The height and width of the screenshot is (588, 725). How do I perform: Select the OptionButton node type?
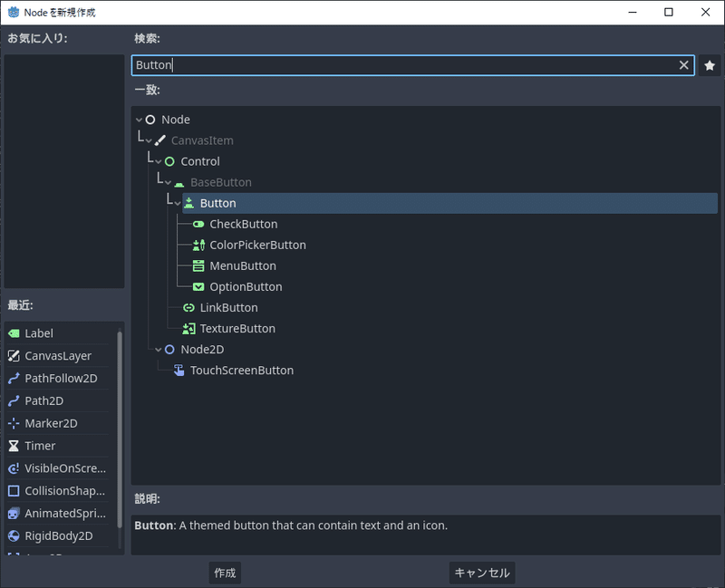[x=246, y=287]
